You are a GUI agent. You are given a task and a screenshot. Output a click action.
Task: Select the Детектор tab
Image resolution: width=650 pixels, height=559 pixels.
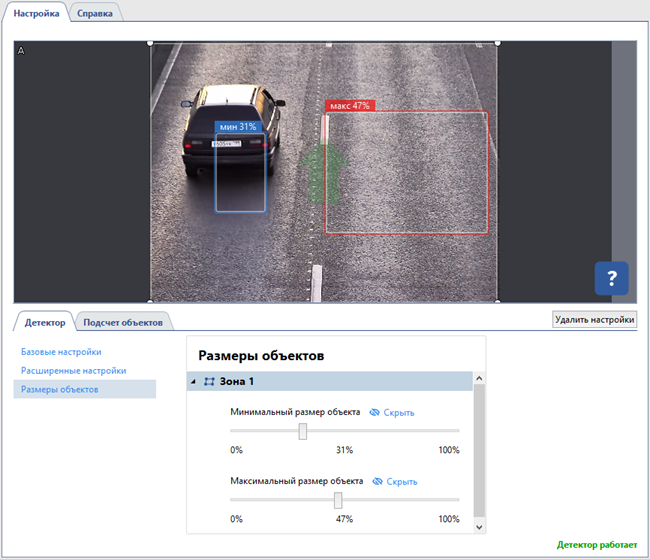click(45, 322)
